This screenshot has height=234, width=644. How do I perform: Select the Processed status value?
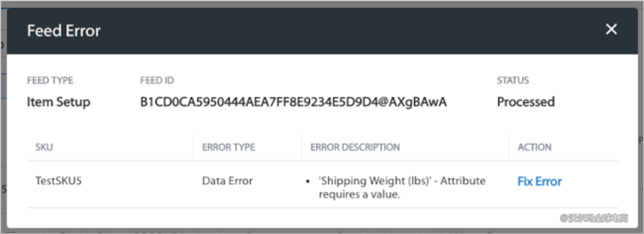(x=525, y=102)
